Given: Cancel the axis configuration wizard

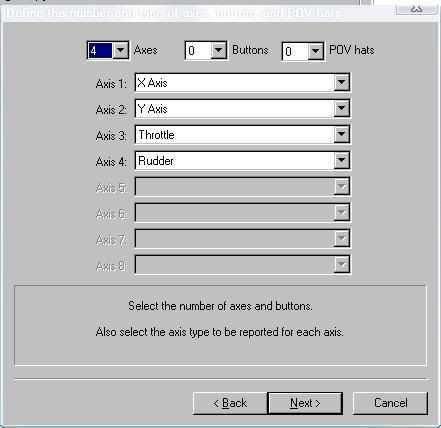Looking at the screenshot, I should pos(390,403).
